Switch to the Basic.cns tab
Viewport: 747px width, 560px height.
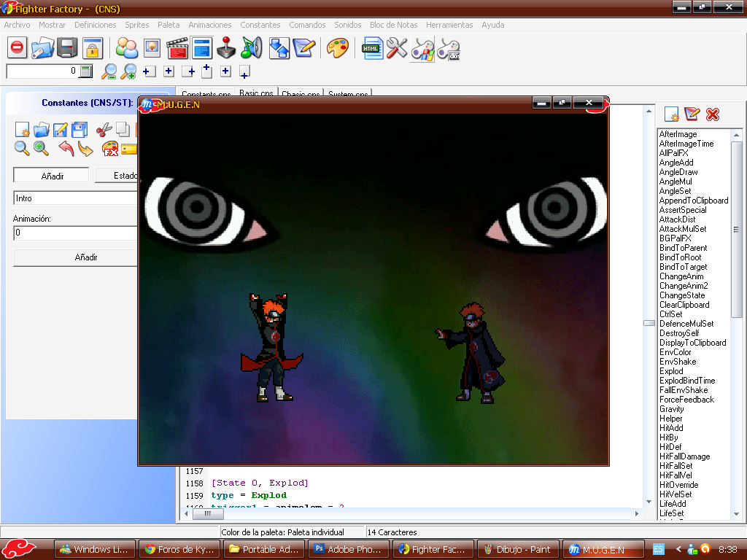[x=256, y=93]
